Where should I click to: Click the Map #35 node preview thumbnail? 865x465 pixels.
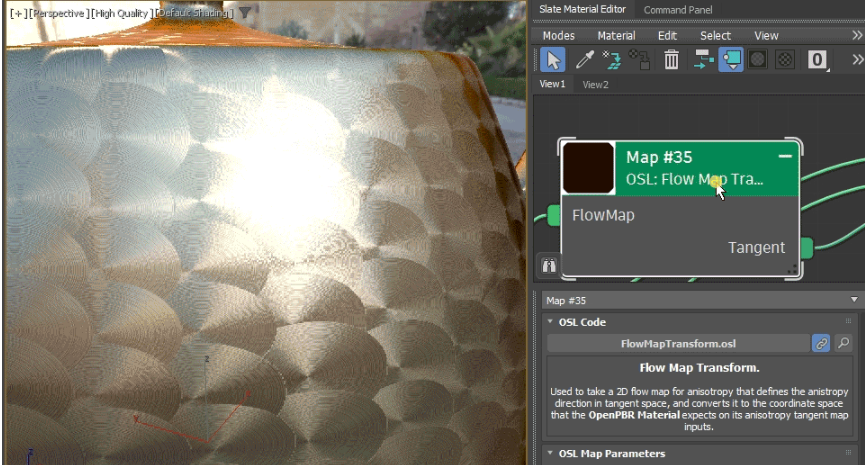click(x=588, y=168)
